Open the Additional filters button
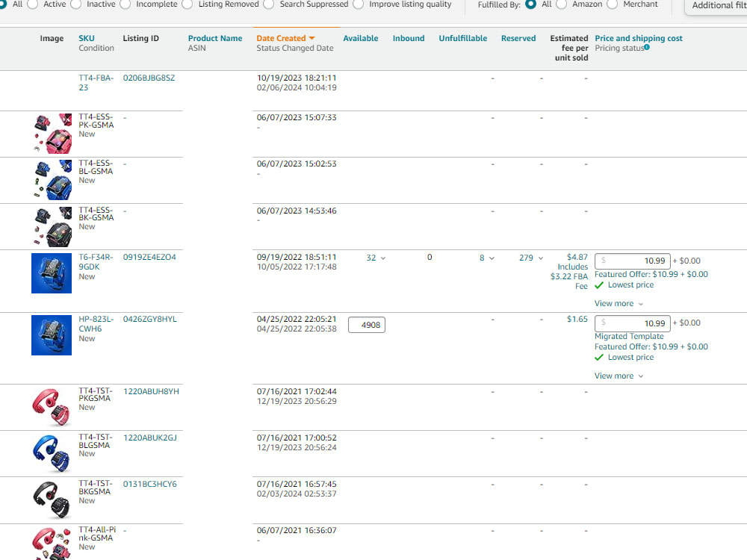747x560 pixels. point(716,6)
